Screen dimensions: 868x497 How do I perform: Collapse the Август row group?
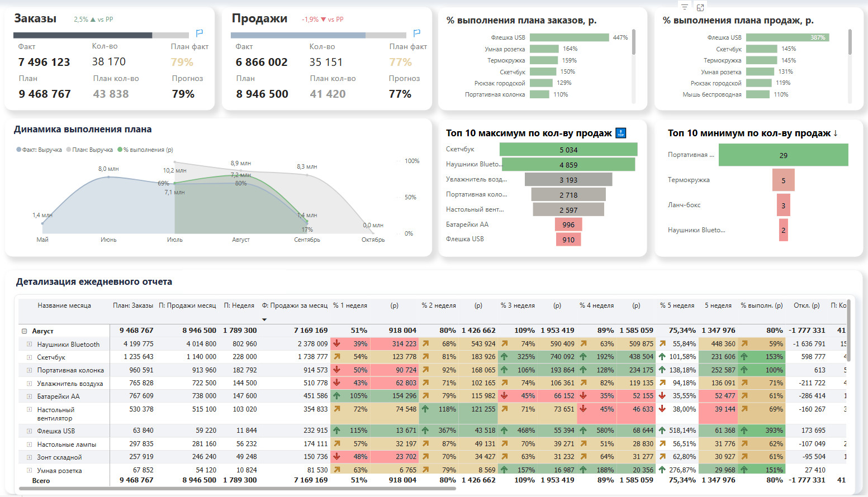coord(25,331)
